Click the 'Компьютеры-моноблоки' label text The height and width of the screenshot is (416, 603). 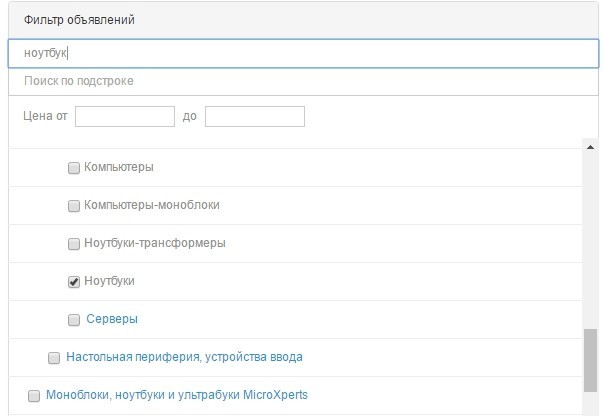tap(152, 205)
